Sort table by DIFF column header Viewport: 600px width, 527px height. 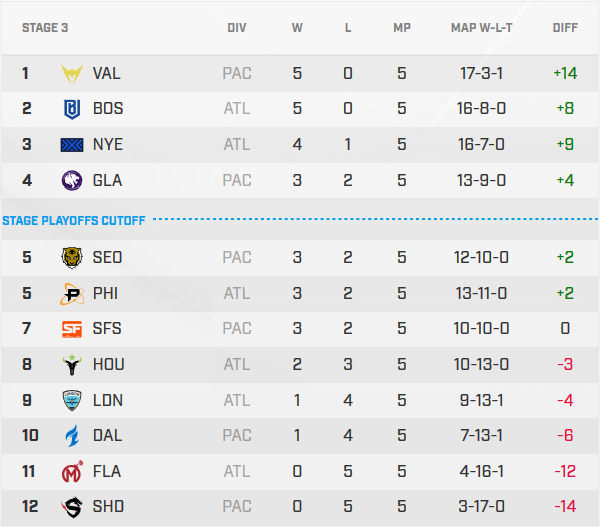pos(565,28)
